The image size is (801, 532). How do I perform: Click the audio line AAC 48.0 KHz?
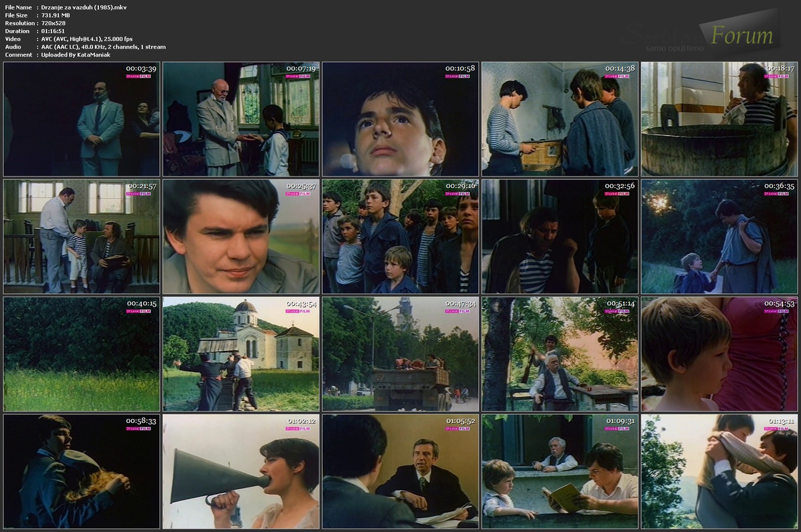[104, 47]
